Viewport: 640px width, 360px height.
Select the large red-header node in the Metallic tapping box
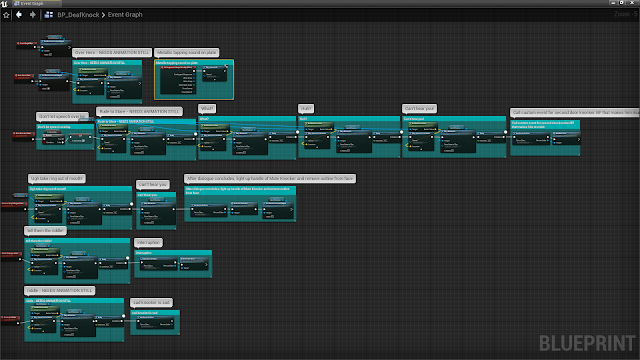(178, 80)
